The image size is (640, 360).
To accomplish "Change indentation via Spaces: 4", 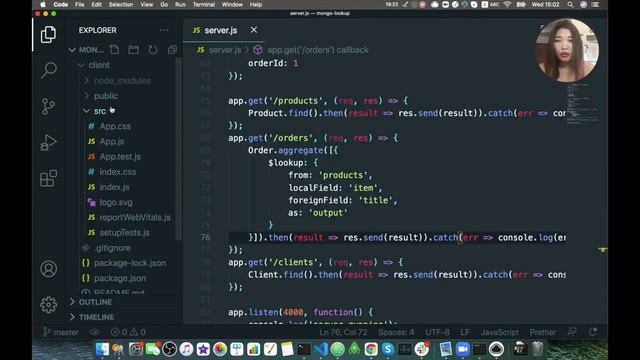I will pyautogui.click(x=396, y=332).
